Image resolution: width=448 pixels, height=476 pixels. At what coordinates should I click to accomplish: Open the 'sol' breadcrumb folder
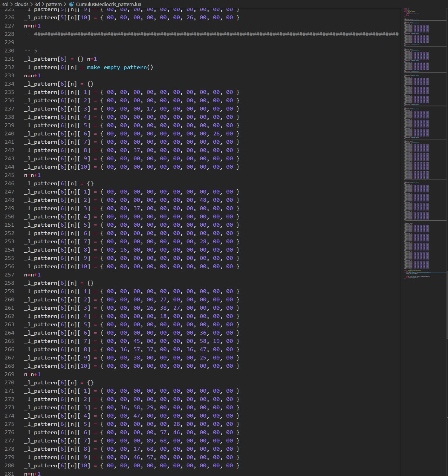pos(5,4)
